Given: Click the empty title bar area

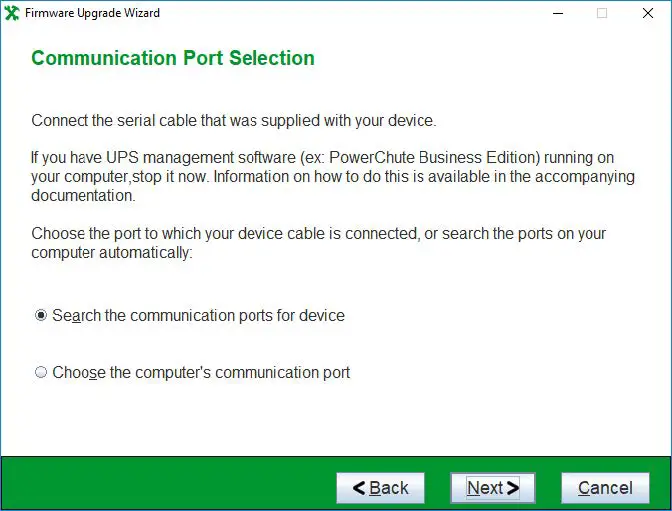Looking at the screenshot, I should tap(350, 13).
